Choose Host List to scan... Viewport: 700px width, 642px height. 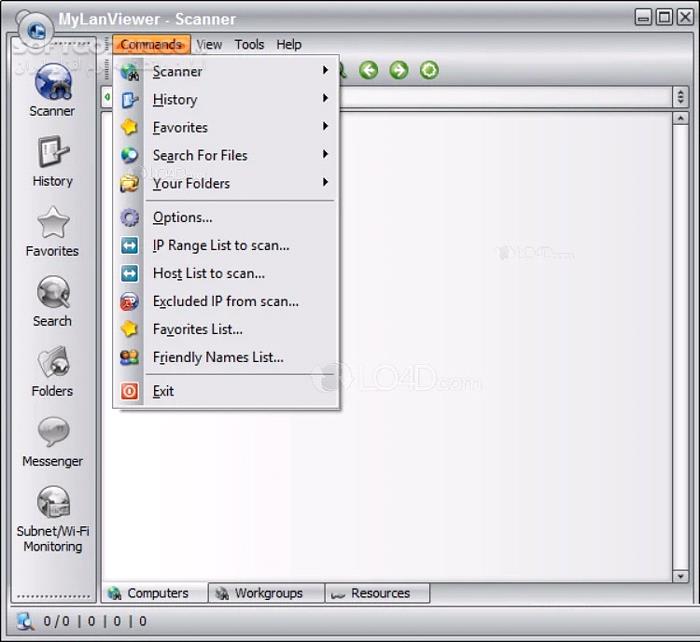(x=226, y=273)
